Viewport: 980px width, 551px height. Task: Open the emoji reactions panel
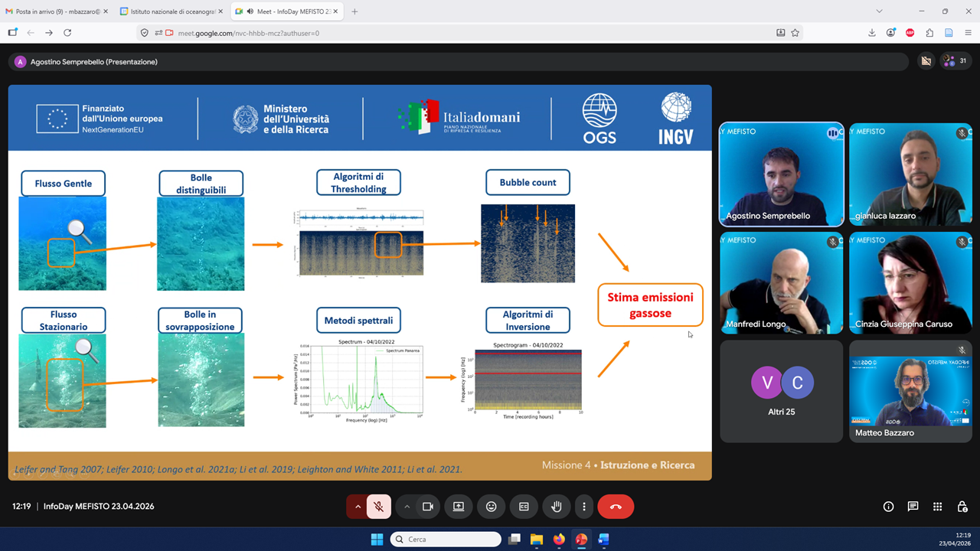(491, 507)
